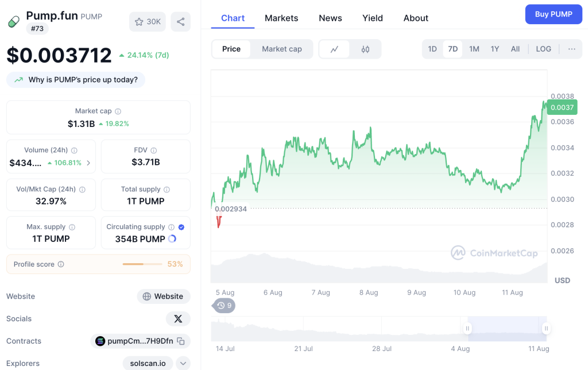Toggle LOG scale on chart

point(543,49)
